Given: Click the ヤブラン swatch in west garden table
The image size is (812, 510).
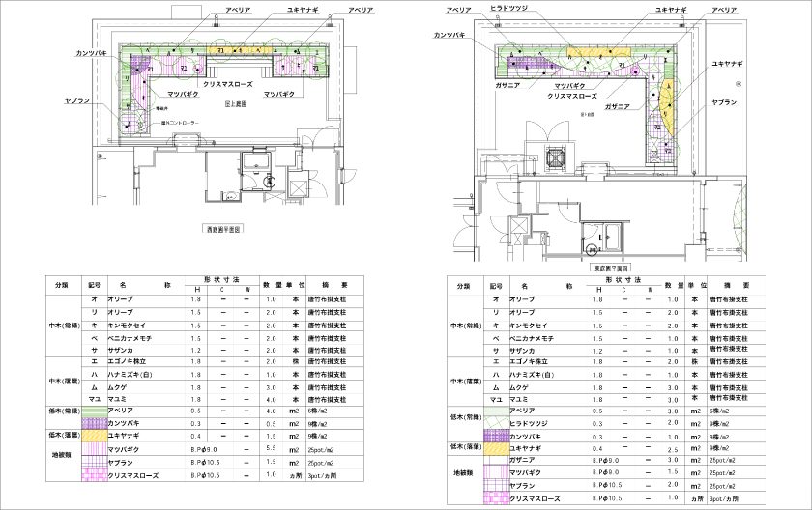Looking at the screenshot, I should pos(95,463).
